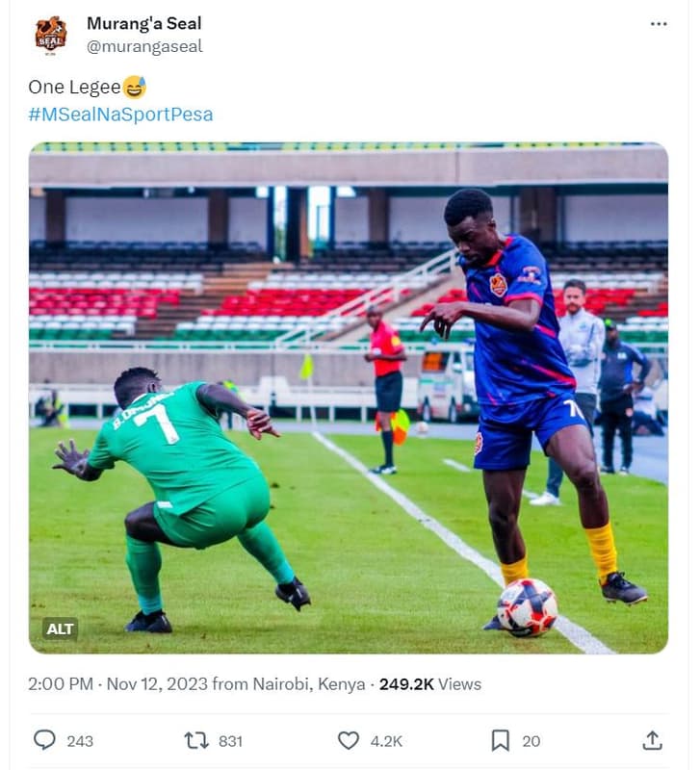Bookmark the post with the bookmark icon
The image size is (700, 770).
pos(500,740)
